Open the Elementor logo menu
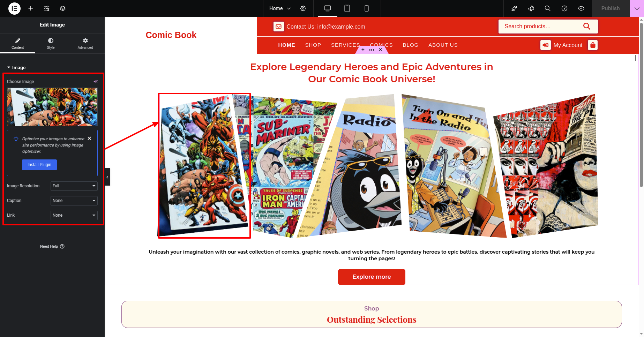 (x=14, y=8)
